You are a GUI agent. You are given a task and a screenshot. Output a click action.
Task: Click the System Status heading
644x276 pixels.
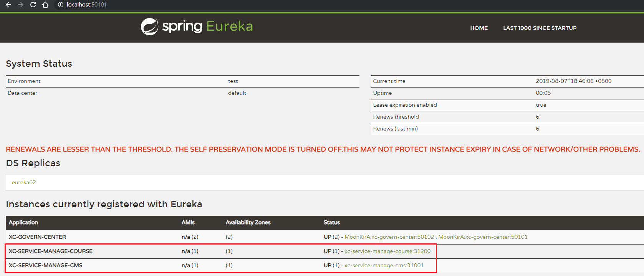[x=39, y=64]
